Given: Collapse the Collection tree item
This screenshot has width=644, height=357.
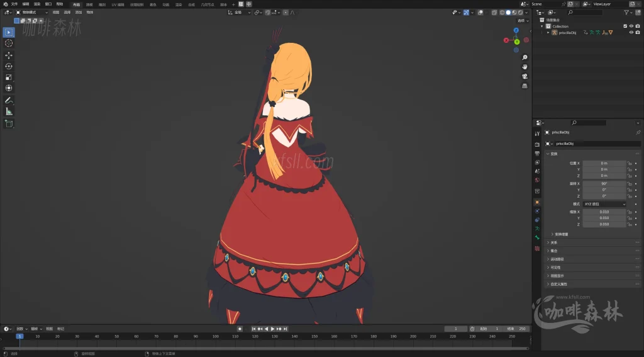Looking at the screenshot, I should pos(542,26).
